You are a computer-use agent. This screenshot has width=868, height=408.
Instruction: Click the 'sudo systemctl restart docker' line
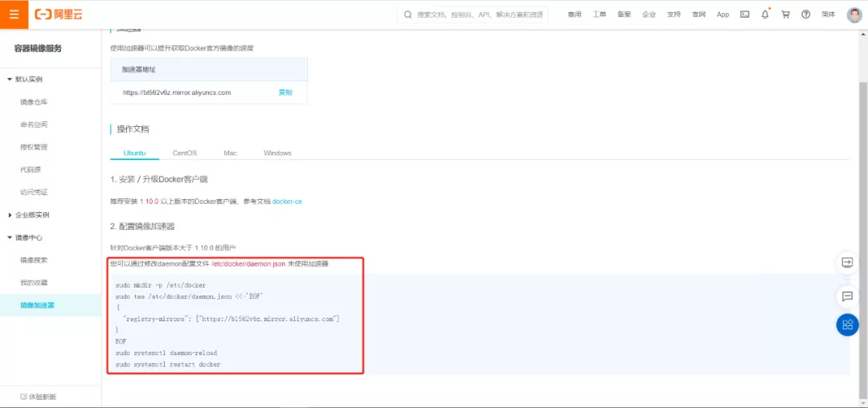[168, 365]
